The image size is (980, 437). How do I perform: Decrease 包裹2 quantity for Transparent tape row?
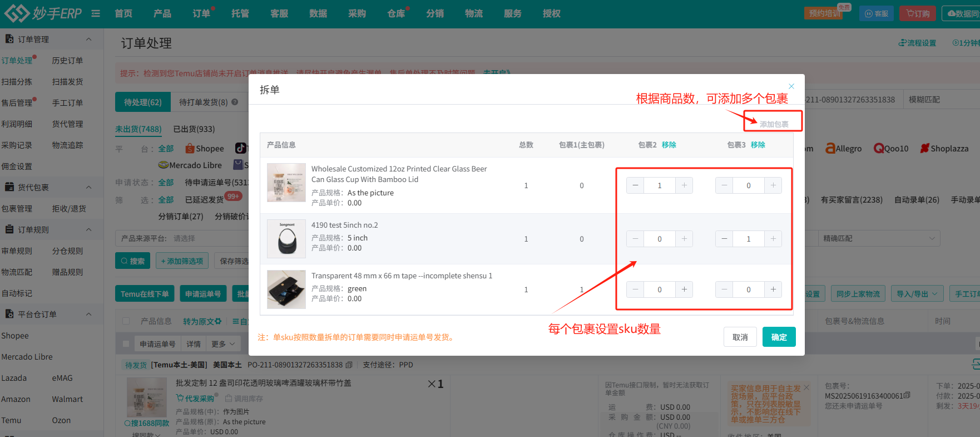[x=635, y=289]
